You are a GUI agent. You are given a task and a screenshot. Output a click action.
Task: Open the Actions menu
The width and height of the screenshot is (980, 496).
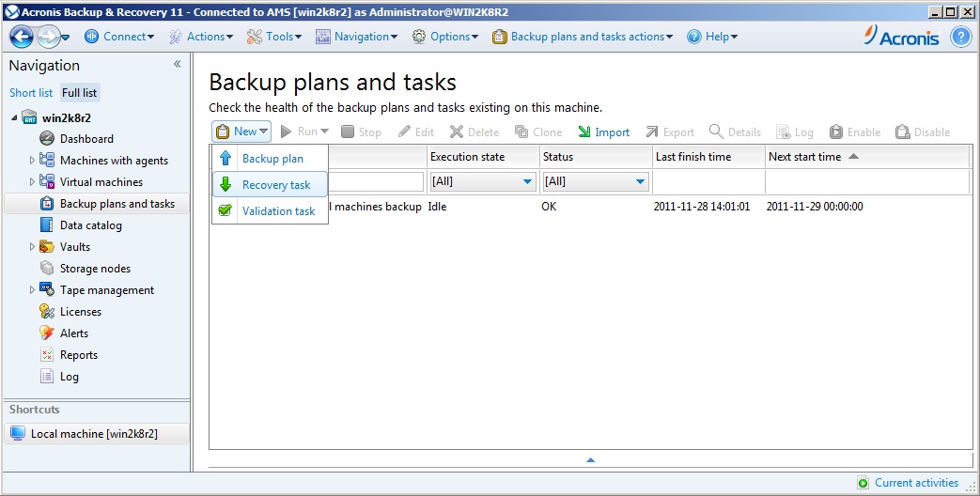coord(201,37)
